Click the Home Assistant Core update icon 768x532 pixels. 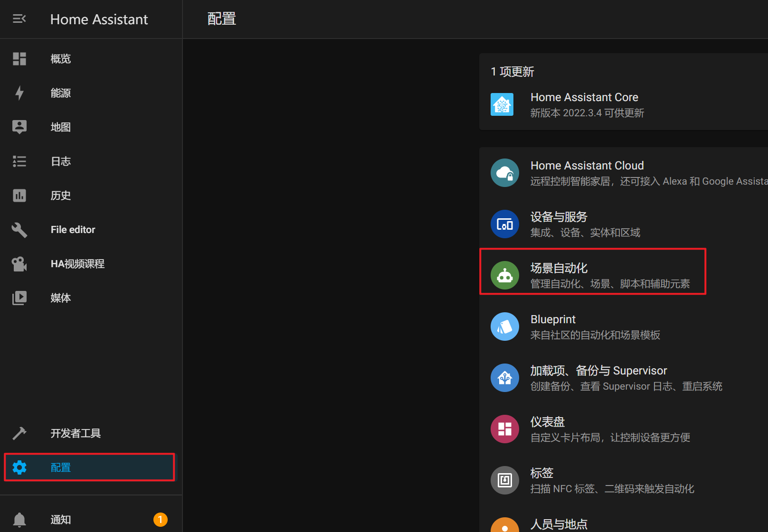(502, 104)
